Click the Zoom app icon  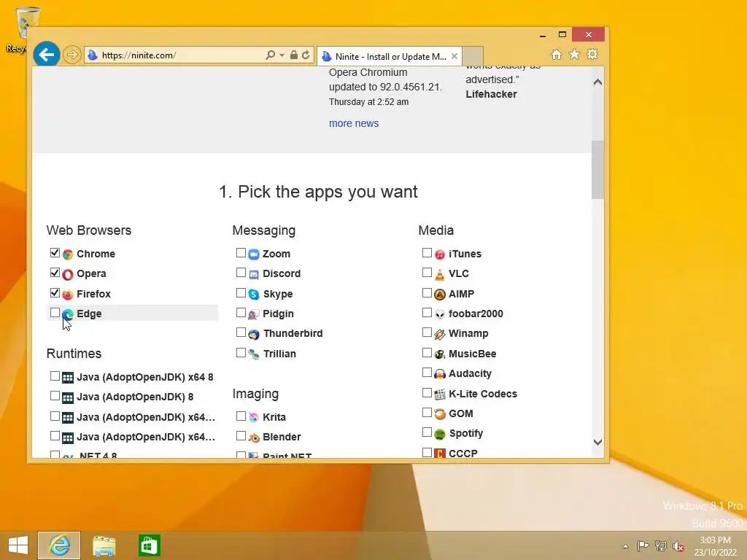254,254
